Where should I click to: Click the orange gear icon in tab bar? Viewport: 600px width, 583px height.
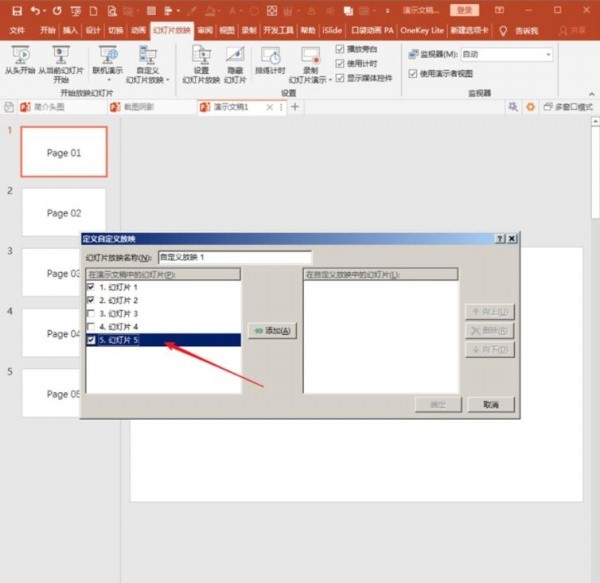click(530, 107)
